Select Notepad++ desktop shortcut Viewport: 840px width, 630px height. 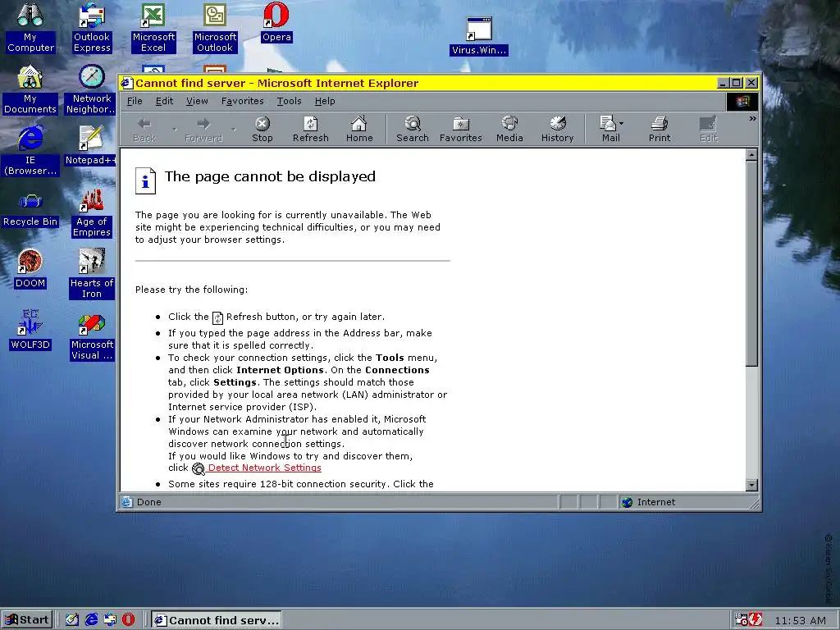point(91,146)
